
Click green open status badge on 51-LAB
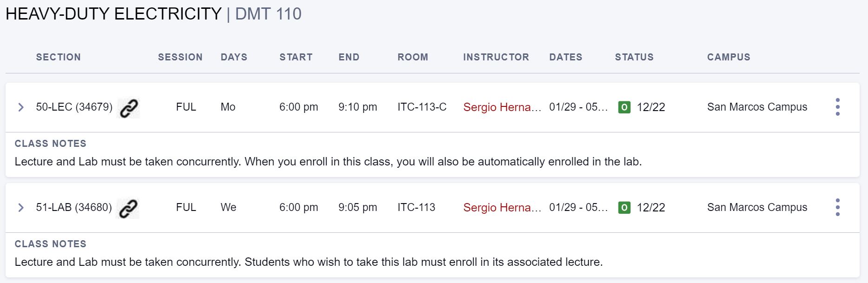pyautogui.click(x=624, y=208)
